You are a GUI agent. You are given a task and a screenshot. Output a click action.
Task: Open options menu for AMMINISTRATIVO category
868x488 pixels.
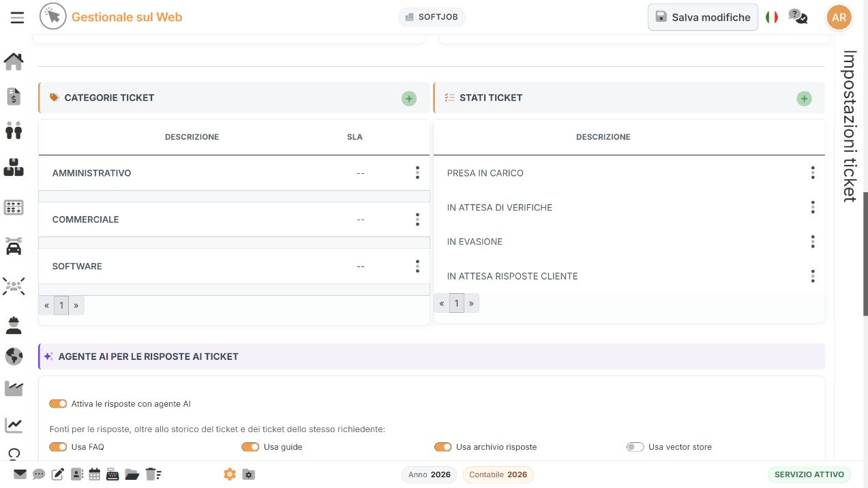click(x=417, y=173)
